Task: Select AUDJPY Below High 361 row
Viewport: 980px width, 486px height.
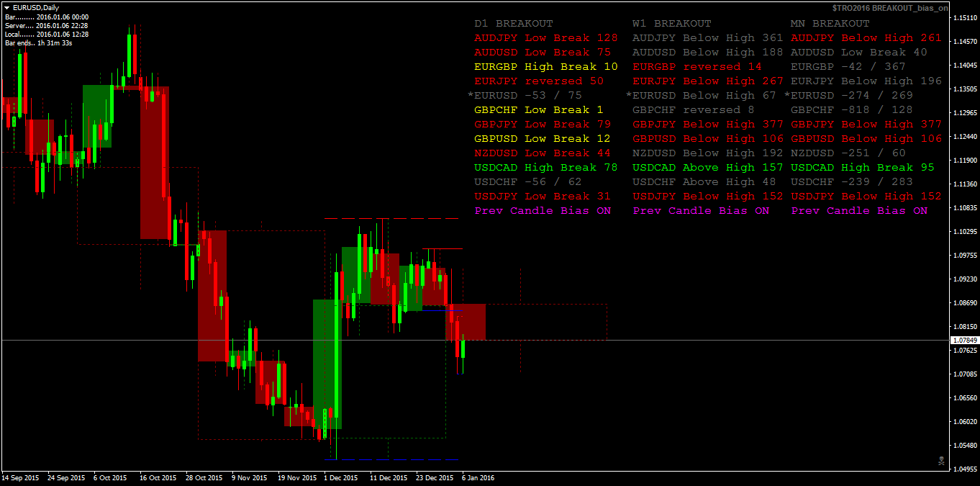Action: pyautogui.click(x=708, y=38)
